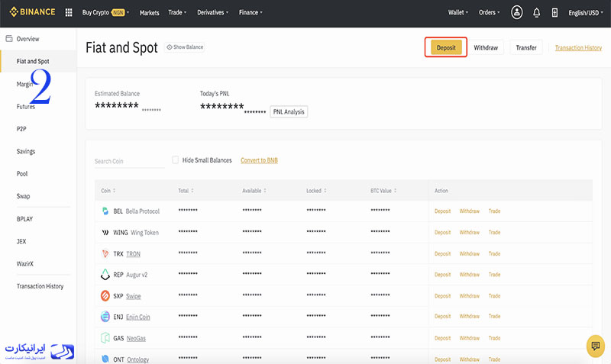
Task: Select WazirX in sidebar
Action: [25, 263]
